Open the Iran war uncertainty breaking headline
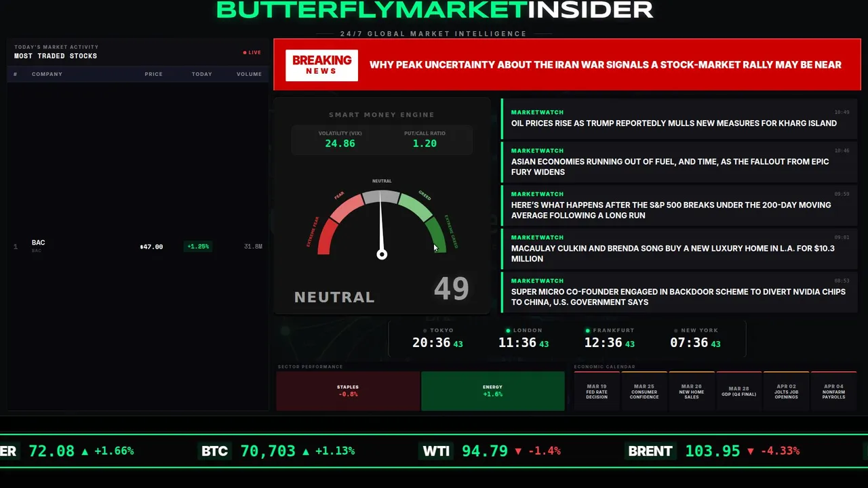 point(605,65)
